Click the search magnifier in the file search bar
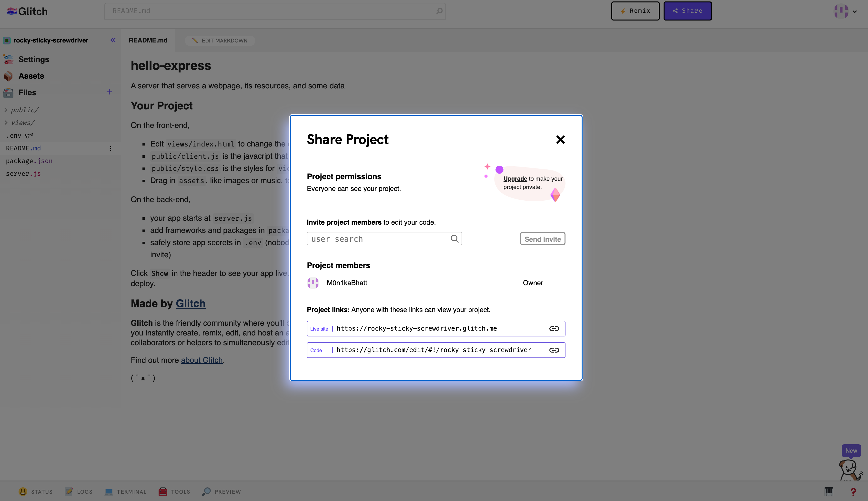The height and width of the screenshot is (501, 868). pos(439,11)
